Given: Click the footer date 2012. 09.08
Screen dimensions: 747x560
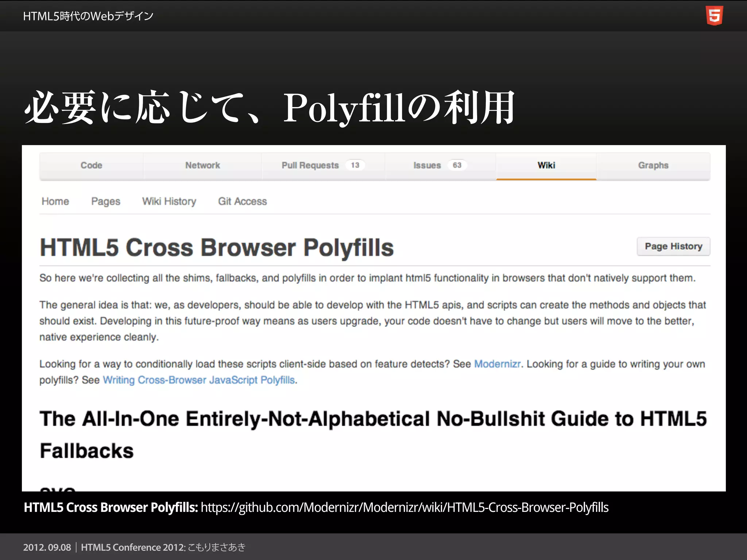Looking at the screenshot, I should coord(47,547).
